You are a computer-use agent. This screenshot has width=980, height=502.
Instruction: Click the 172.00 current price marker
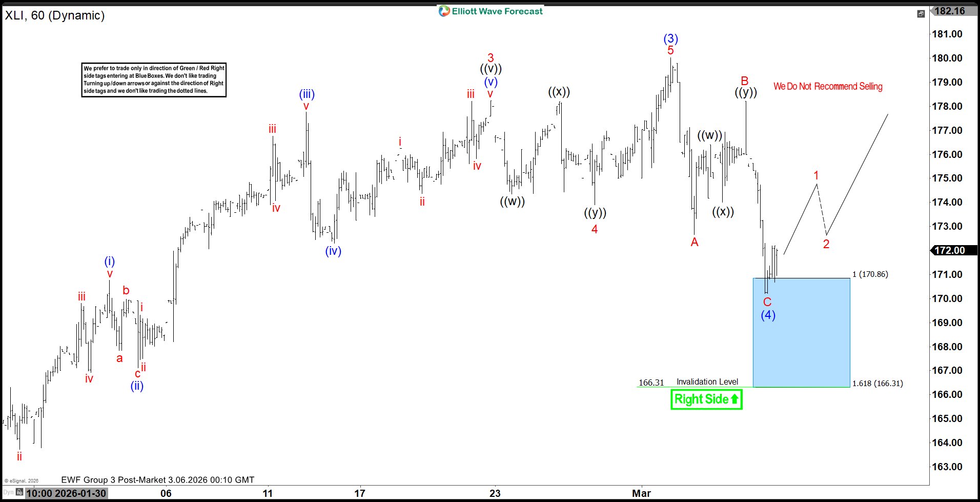pos(950,250)
